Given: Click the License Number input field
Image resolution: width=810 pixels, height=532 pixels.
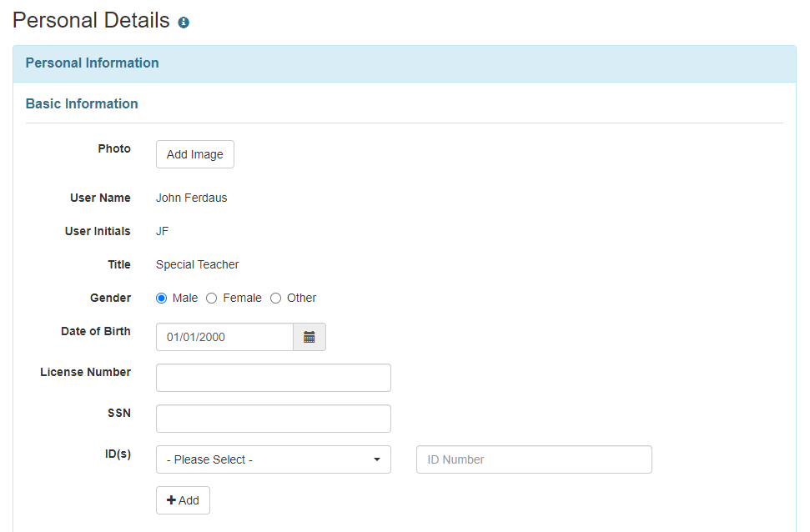Looking at the screenshot, I should [274, 378].
